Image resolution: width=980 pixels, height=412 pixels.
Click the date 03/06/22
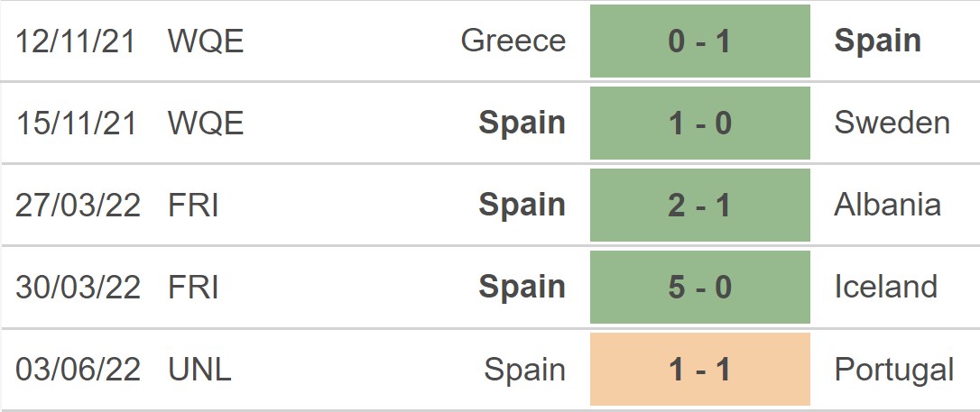(x=78, y=370)
